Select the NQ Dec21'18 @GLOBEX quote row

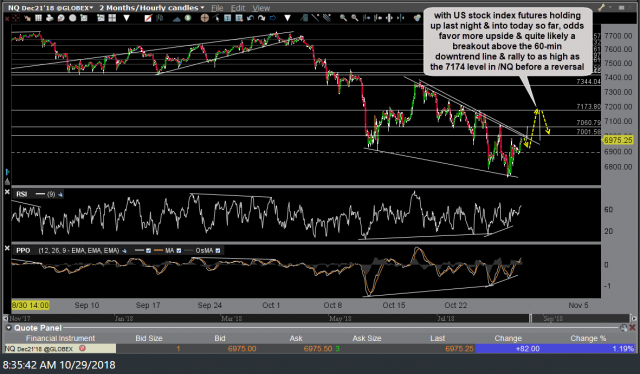point(320,349)
